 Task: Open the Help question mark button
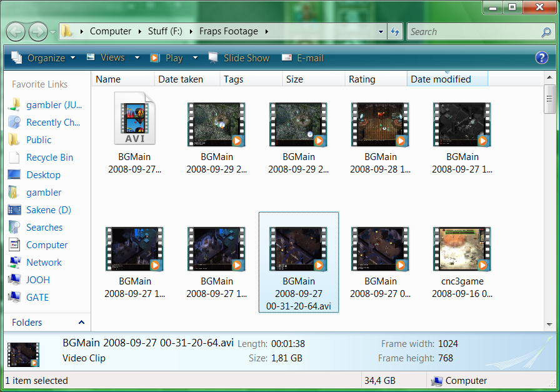541,58
